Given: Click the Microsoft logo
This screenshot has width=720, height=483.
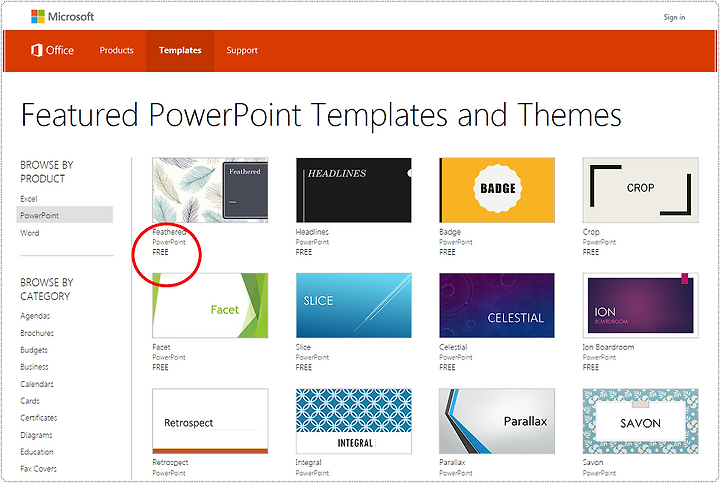Looking at the screenshot, I should 62,17.
